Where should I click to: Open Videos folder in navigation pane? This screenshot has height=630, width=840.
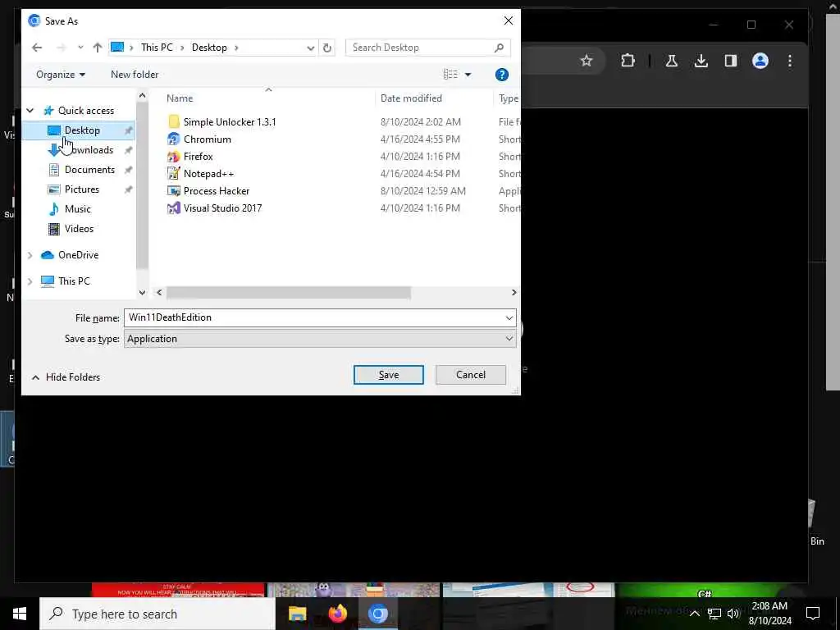click(79, 229)
